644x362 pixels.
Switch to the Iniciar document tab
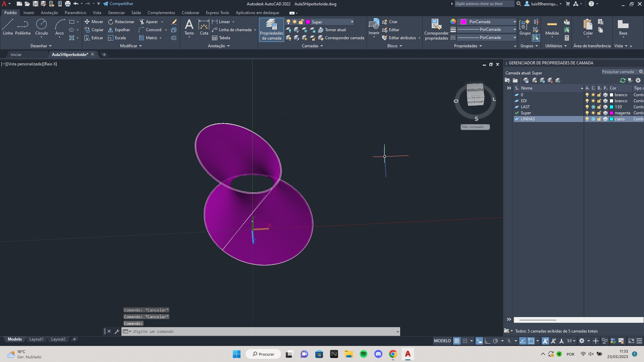16,55
